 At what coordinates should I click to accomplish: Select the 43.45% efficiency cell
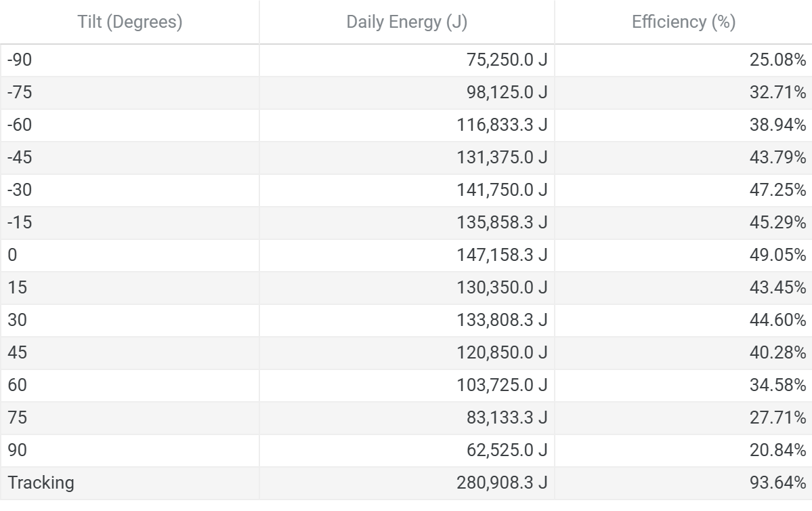pos(683,288)
